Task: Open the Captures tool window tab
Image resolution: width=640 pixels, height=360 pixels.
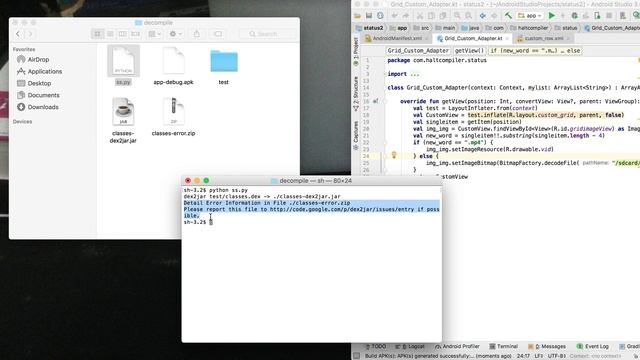Action: (x=356, y=135)
